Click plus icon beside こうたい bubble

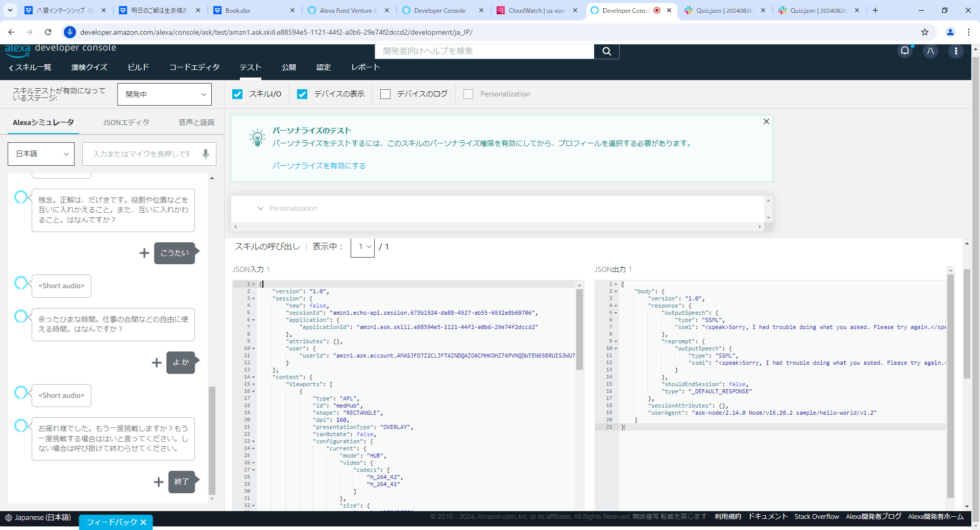pyautogui.click(x=144, y=253)
